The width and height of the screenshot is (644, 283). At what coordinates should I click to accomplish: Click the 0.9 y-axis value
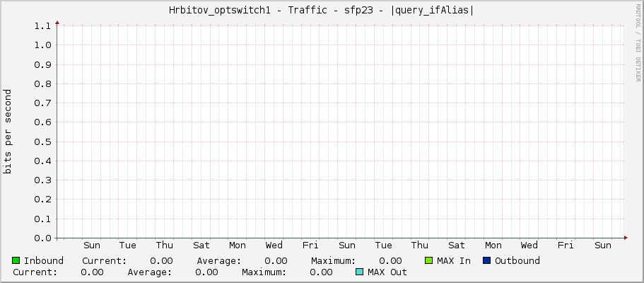(x=42, y=64)
